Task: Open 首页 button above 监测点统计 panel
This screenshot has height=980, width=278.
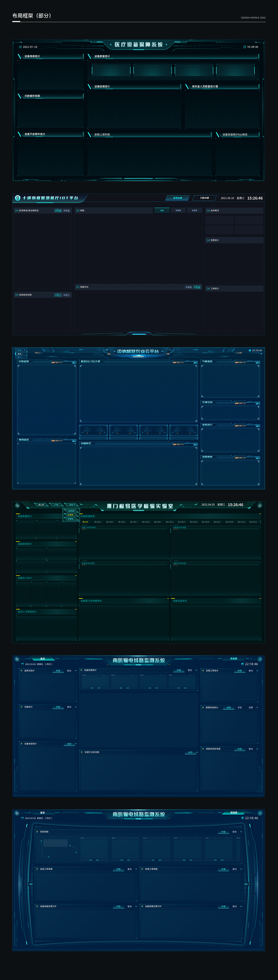Action: (x=43, y=659)
